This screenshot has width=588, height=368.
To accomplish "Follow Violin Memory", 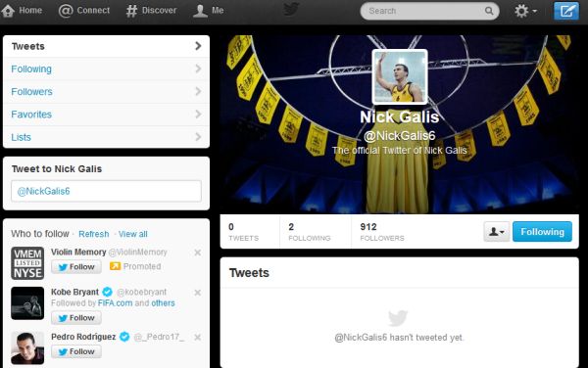I will 76,267.
